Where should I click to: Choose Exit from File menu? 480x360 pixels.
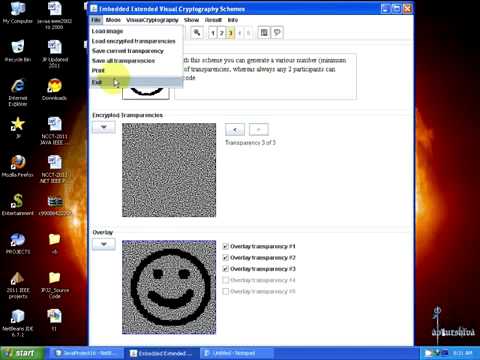(137, 82)
